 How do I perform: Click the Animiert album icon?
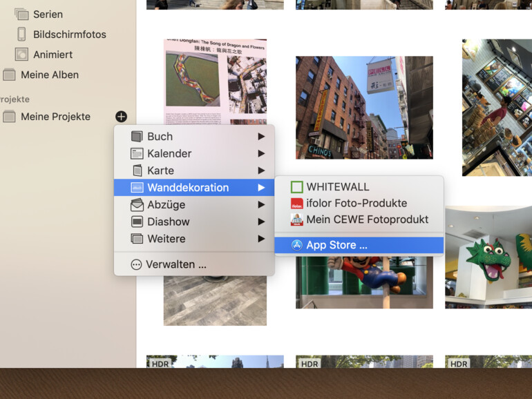coord(21,55)
